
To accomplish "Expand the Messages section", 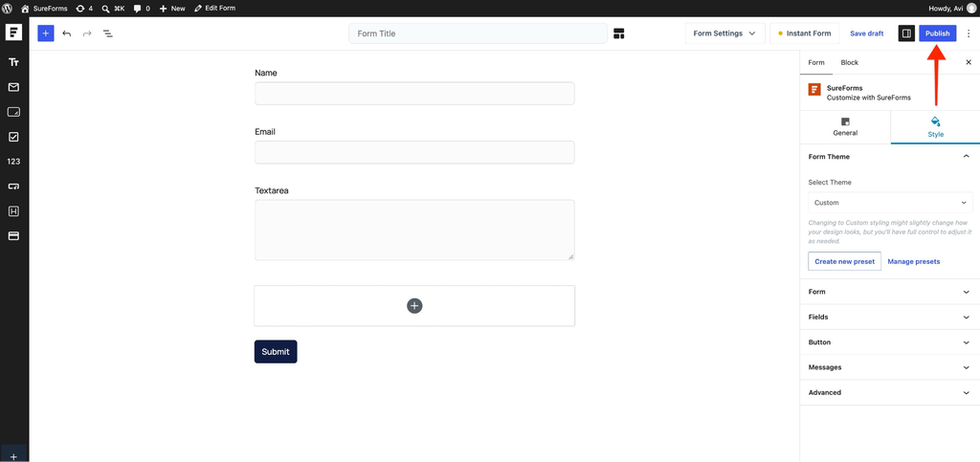I will pyautogui.click(x=890, y=367).
